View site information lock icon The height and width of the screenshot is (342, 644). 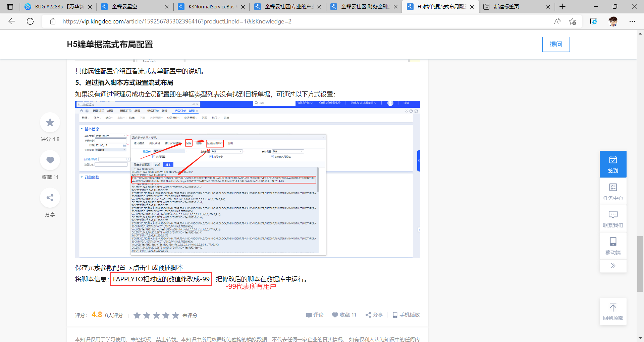tap(53, 21)
